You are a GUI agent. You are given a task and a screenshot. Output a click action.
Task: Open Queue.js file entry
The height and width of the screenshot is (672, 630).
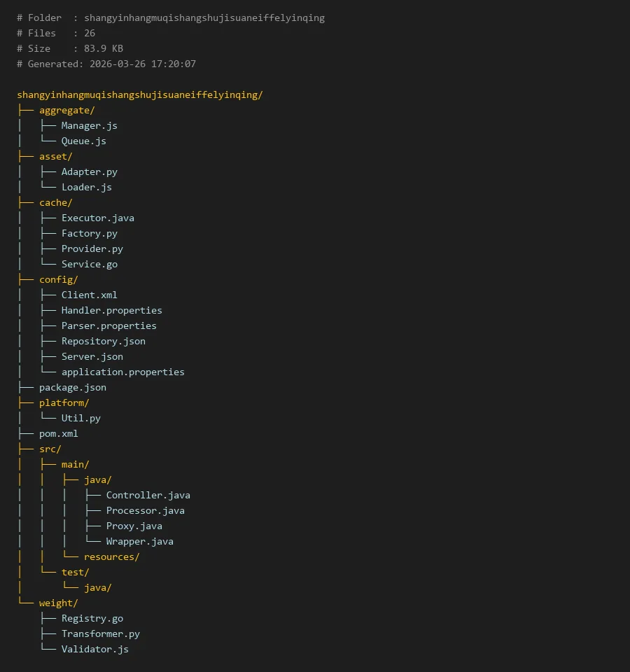(x=83, y=141)
